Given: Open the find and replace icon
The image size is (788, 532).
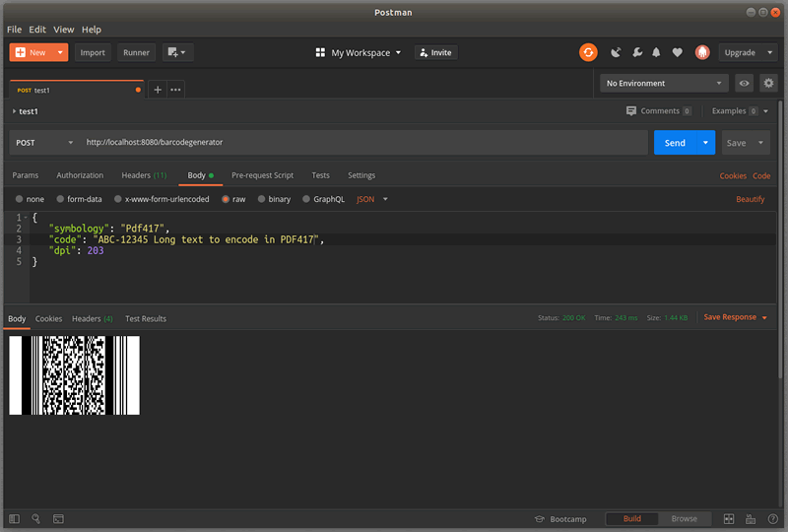Looking at the screenshot, I should coord(36,518).
